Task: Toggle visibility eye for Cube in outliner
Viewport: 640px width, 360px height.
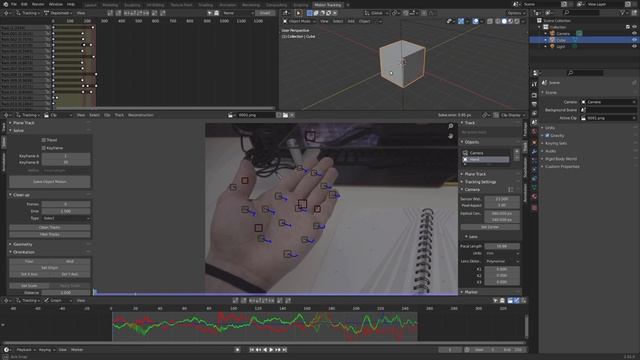Action: click(x=634, y=40)
